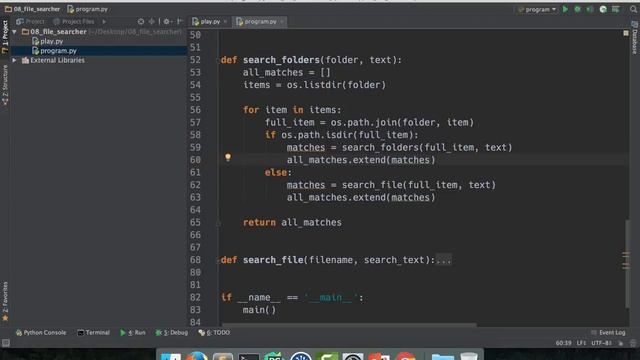Run the program configuration with the green play button
The image size is (640, 360).
tap(565, 9)
